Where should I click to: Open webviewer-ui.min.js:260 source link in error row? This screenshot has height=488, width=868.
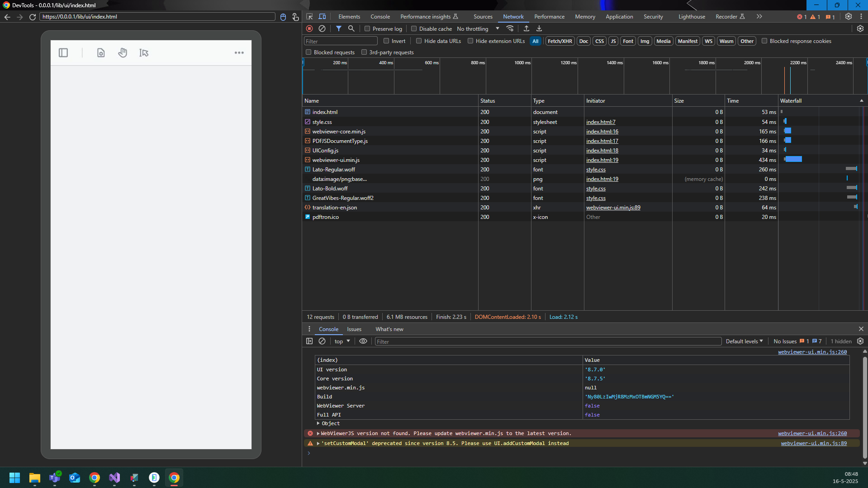[812, 433]
